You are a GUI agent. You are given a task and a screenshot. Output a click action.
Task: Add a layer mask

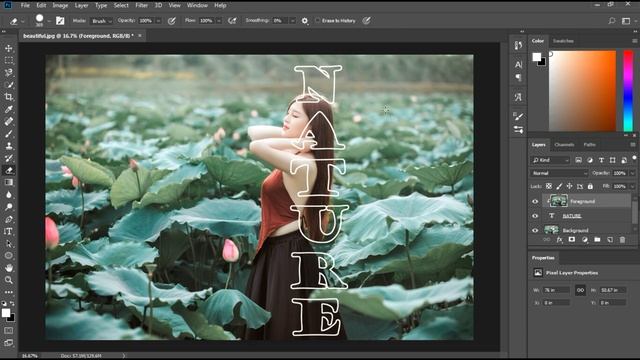click(x=572, y=240)
